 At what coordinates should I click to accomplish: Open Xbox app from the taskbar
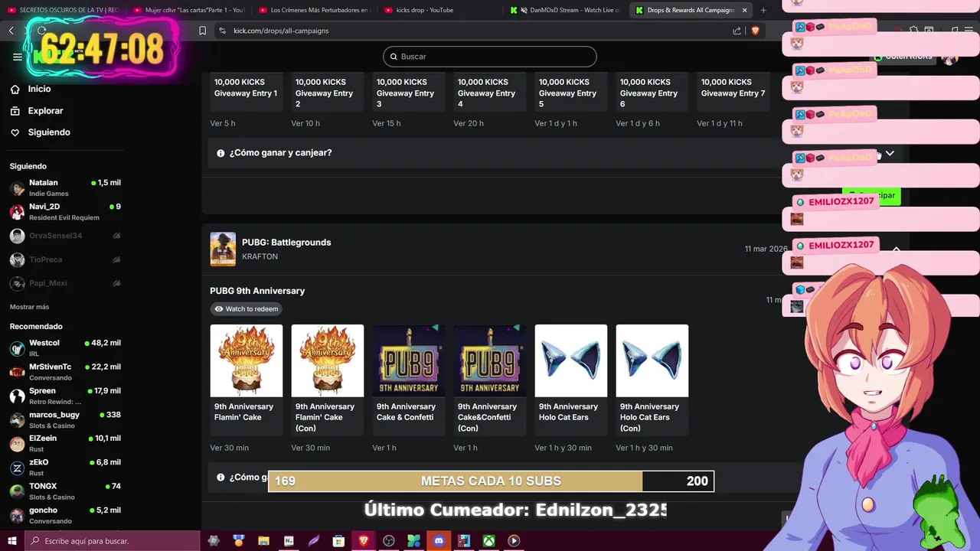(488, 541)
